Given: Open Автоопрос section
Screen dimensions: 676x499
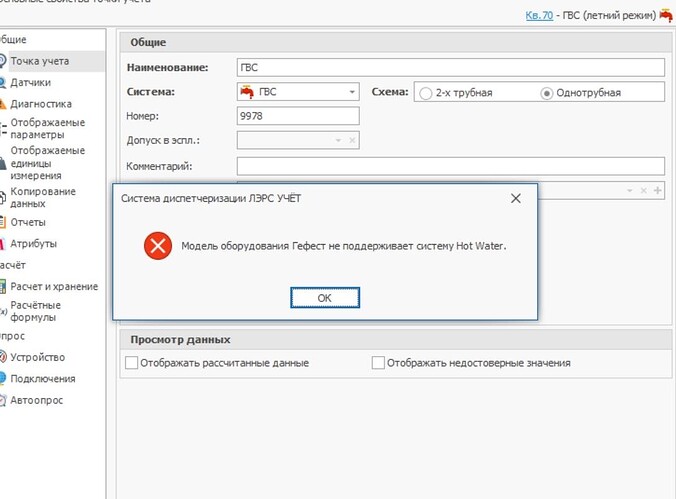Looking at the screenshot, I should pos(37,400).
